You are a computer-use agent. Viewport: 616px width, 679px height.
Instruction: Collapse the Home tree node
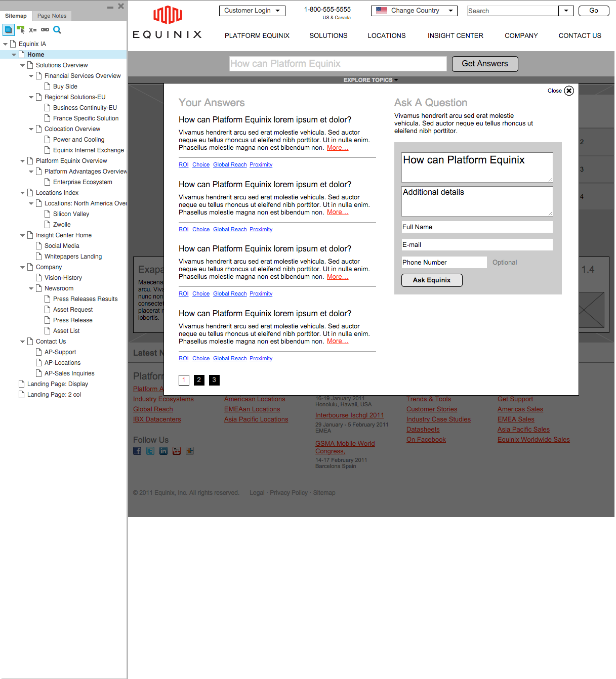tap(14, 55)
